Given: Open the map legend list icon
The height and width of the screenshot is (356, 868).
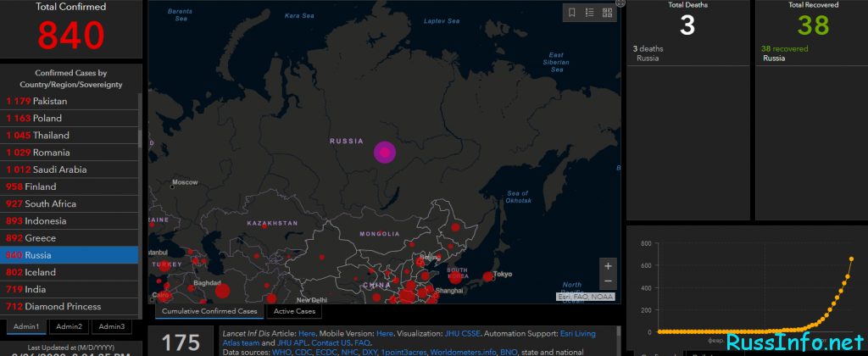Looking at the screenshot, I should (590, 13).
